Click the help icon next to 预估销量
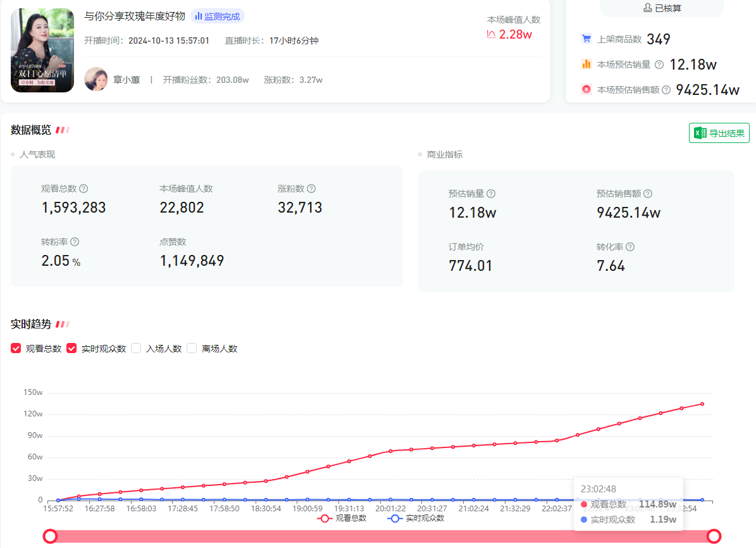Image resolution: width=756 pixels, height=548 pixels. click(491, 194)
